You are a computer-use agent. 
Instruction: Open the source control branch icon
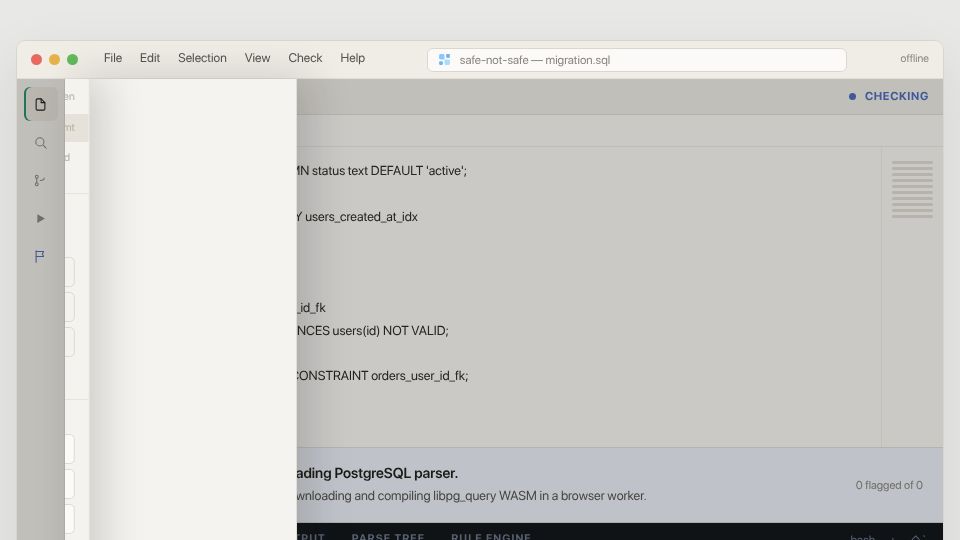coord(40,181)
